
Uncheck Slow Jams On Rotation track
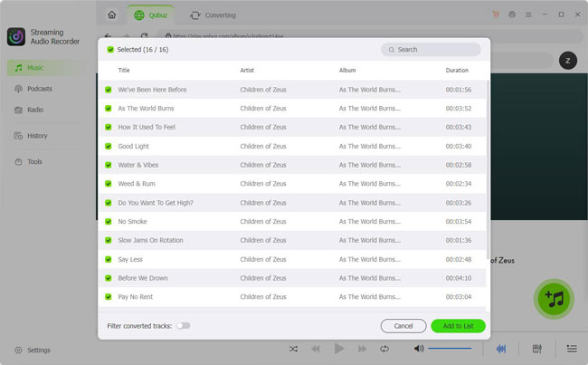point(109,240)
